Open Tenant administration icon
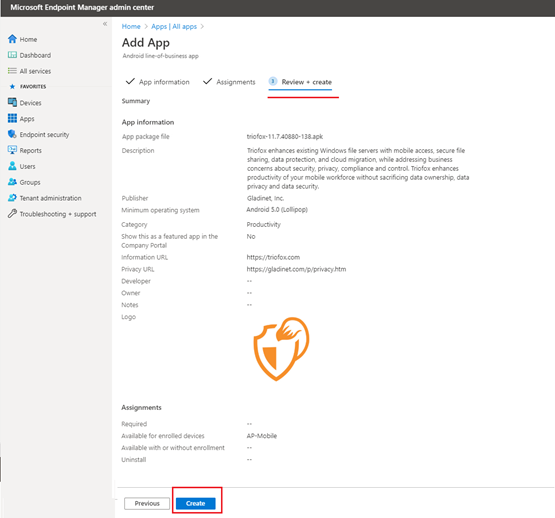Viewport: 555px width, 518px height. click(x=12, y=198)
